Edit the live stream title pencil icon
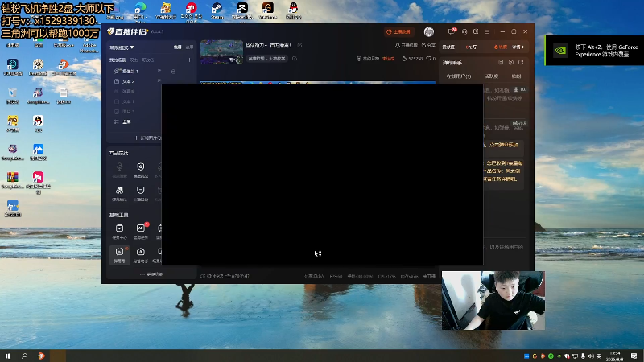The height and width of the screenshot is (362, 644). 299,46
